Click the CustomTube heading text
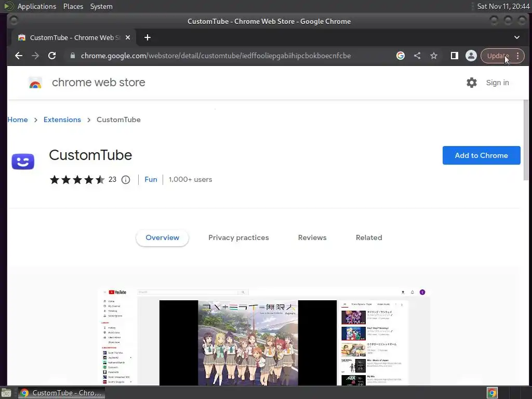 point(90,155)
